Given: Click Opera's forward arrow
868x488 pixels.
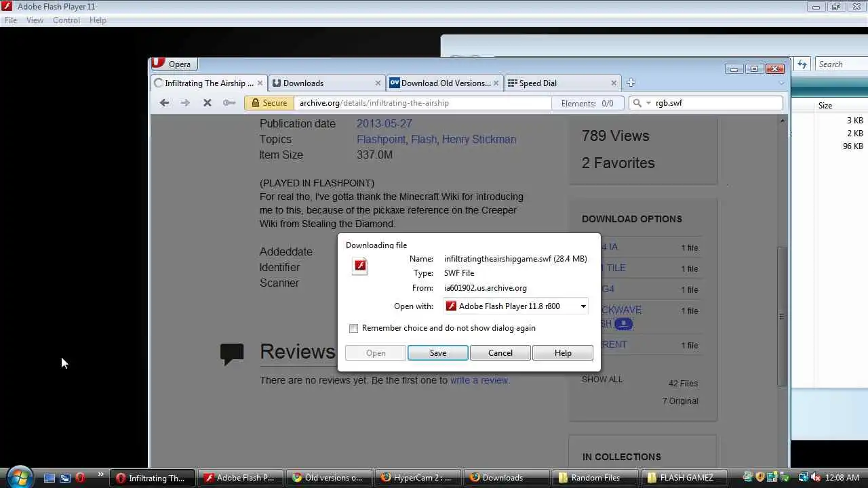Looking at the screenshot, I should click(185, 103).
